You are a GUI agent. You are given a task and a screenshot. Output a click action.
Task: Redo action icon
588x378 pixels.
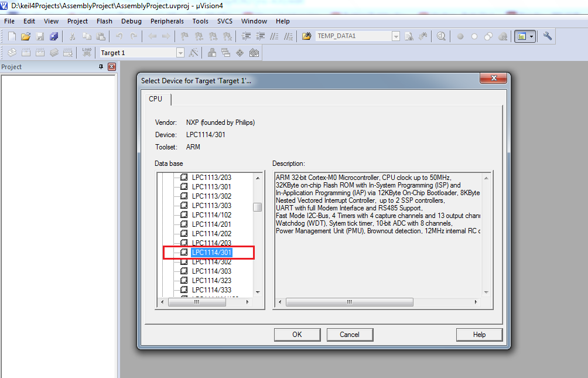tap(134, 36)
